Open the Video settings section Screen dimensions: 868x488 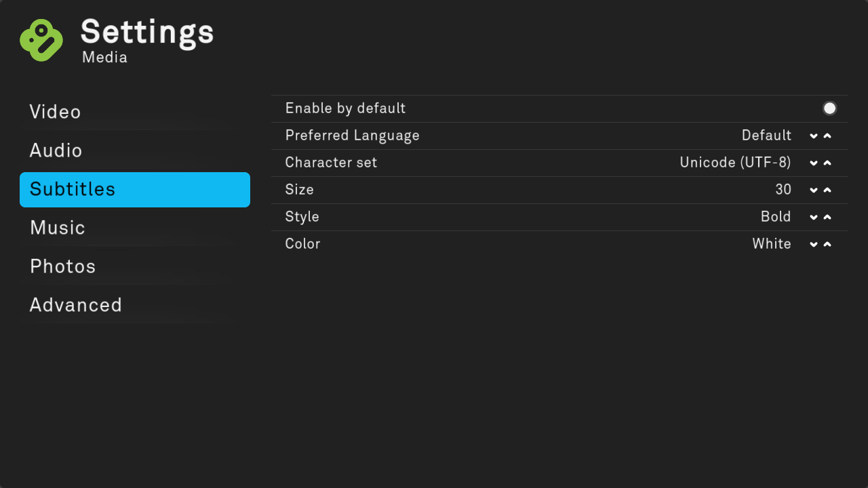coord(56,112)
